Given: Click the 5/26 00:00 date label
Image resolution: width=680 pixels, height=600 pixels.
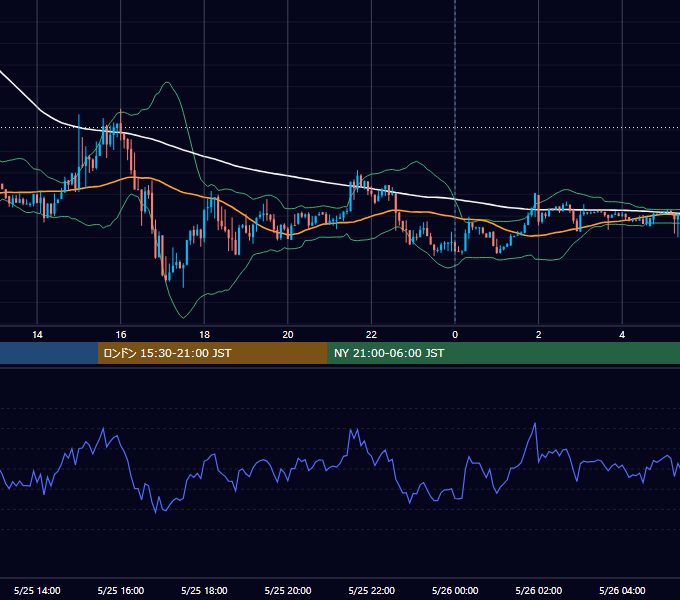Looking at the screenshot, I should [x=455, y=590].
